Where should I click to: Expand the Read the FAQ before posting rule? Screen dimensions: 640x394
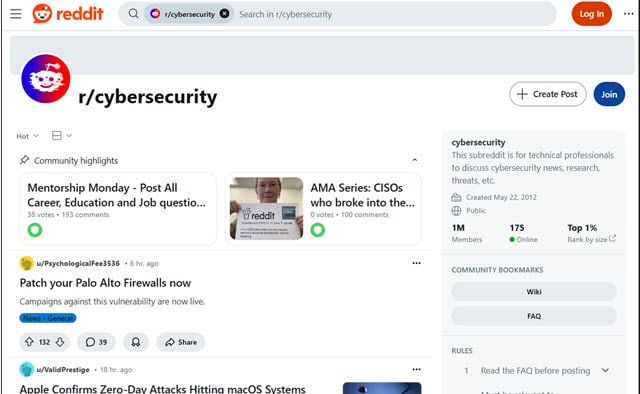click(x=605, y=370)
